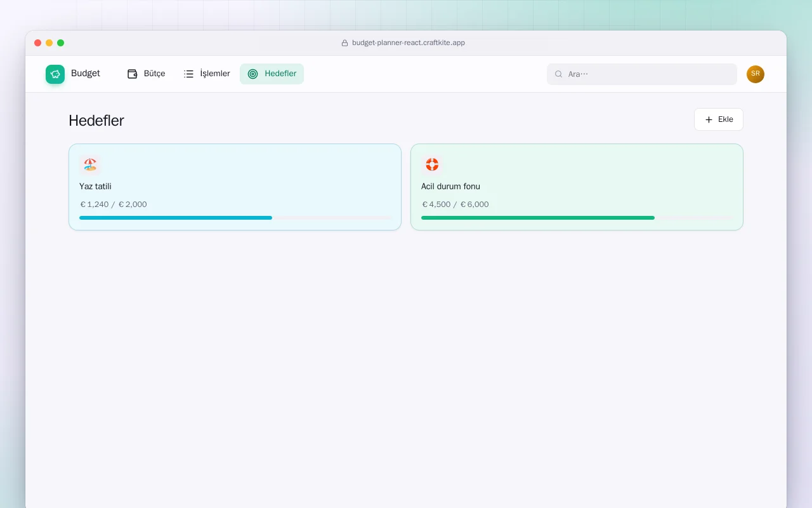The height and width of the screenshot is (508, 812).
Task: Click the wallet icon beside Bütçe
Action: (x=133, y=74)
